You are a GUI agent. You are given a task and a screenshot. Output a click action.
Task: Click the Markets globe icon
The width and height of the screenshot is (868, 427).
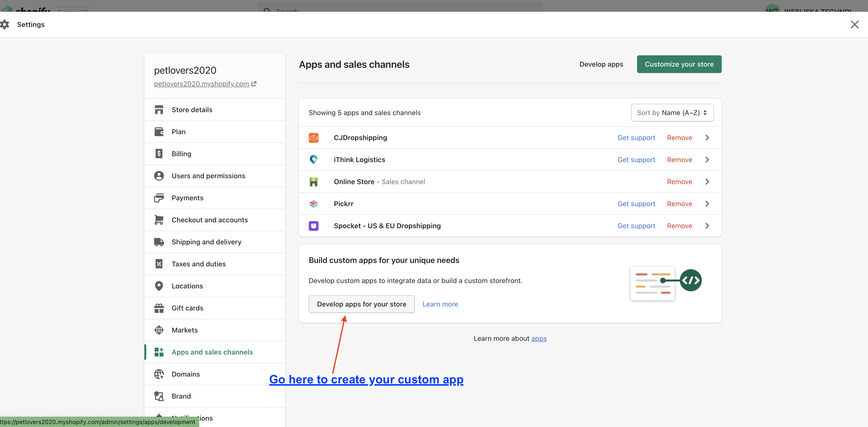coord(159,330)
